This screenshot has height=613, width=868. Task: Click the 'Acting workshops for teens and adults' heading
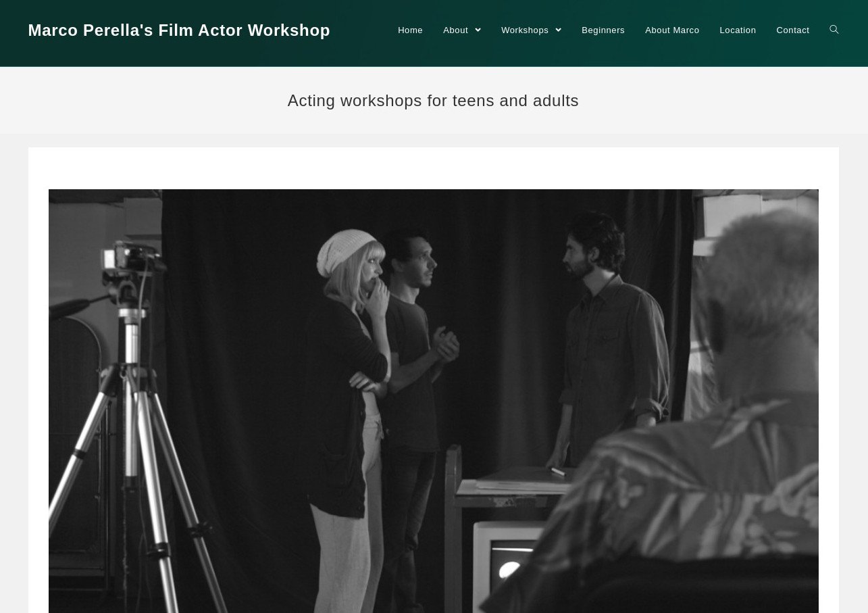(x=433, y=101)
